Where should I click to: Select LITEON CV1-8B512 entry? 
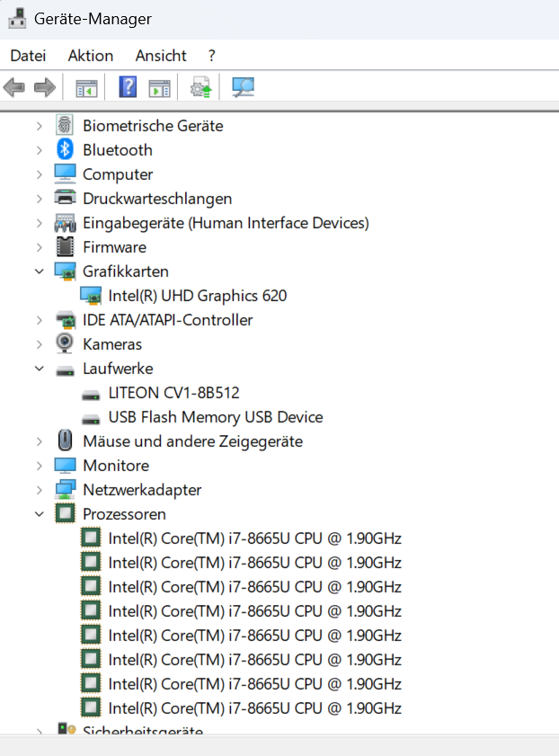pos(174,393)
